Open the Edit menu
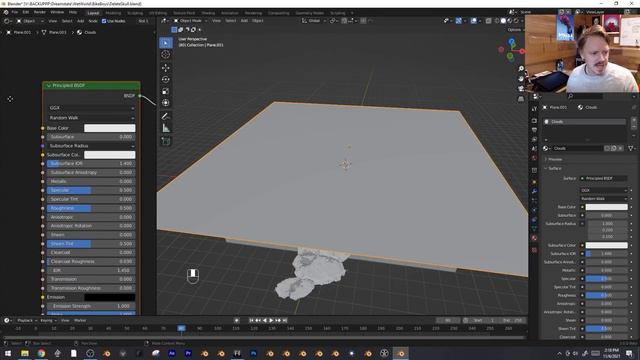Viewport: 640px width, 360px height. pyautogui.click(x=26, y=13)
